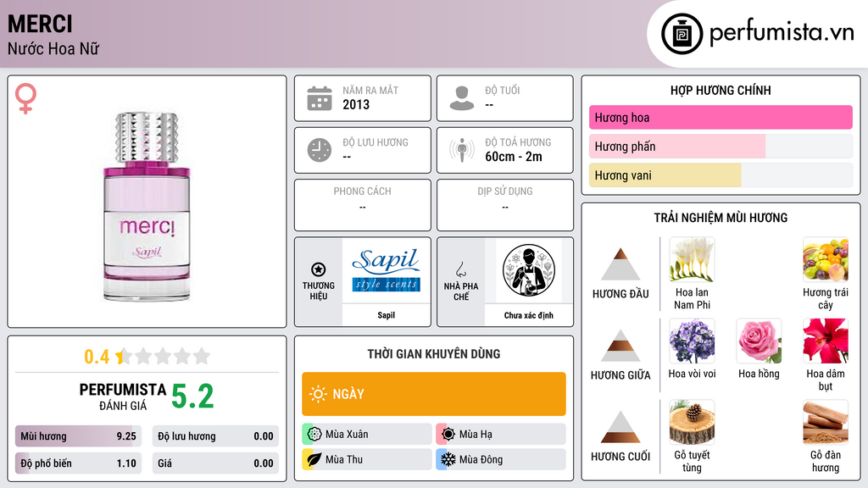Viewport: 868px width, 488px height.
Task: Open the Merci perfume bottle image
Action: point(147,207)
